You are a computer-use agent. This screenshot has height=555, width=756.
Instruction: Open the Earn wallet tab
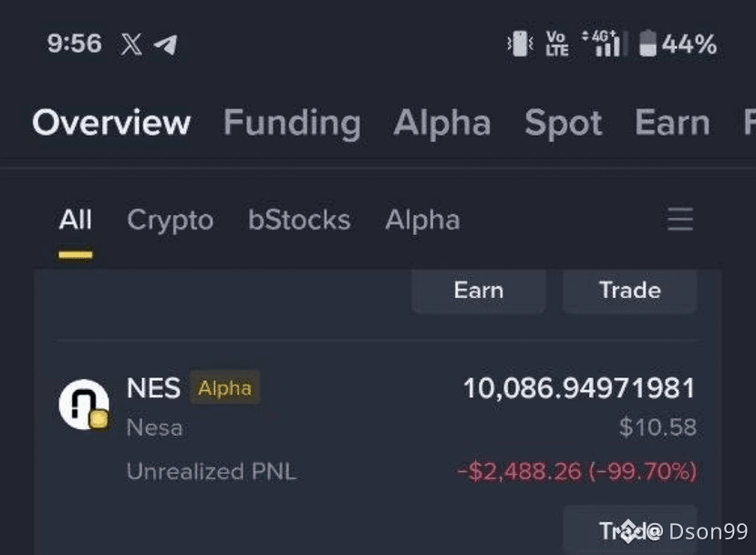(x=672, y=122)
